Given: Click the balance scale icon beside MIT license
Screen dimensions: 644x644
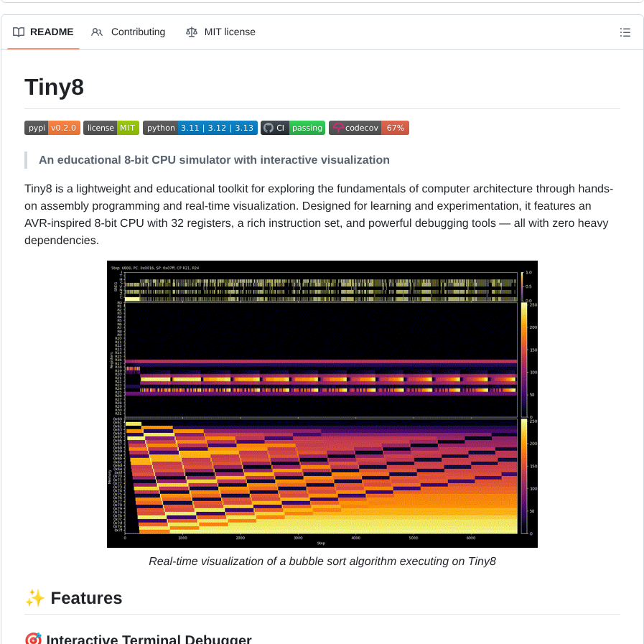Looking at the screenshot, I should [191, 32].
